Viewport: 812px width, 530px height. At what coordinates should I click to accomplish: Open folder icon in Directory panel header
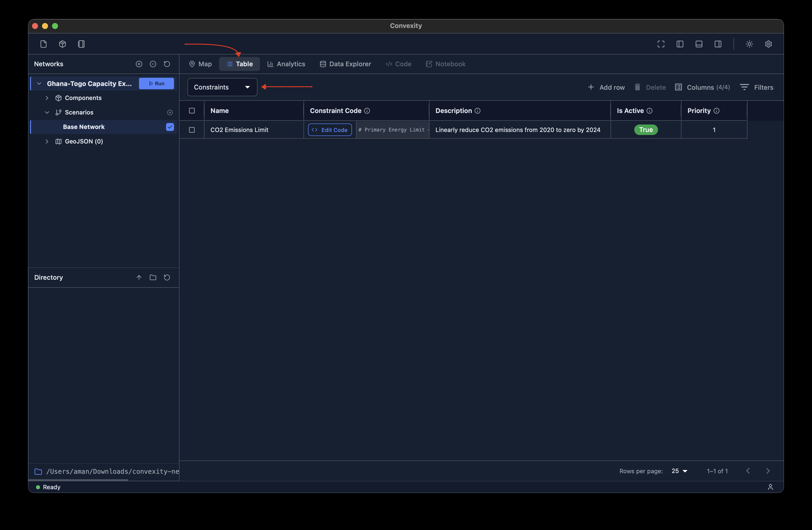pyautogui.click(x=153, y=277)
